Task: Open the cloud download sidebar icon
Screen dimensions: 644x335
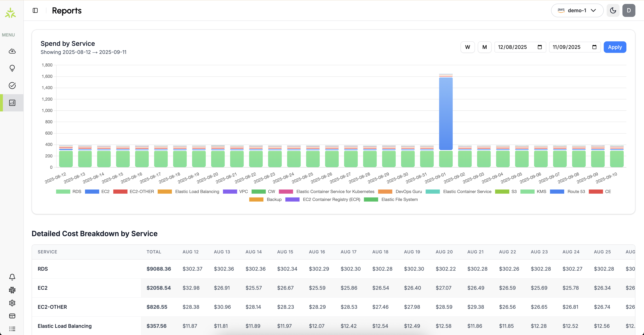Action: click(x=12, y=51)
